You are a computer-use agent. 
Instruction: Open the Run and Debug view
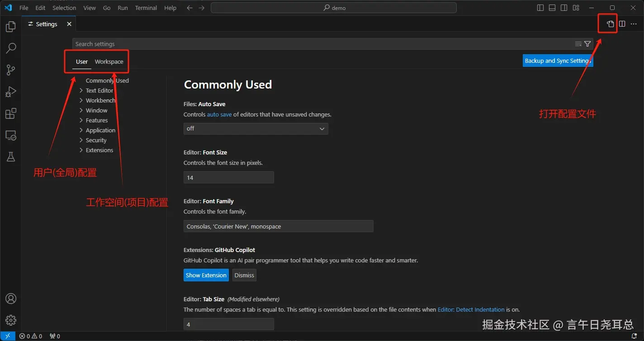[10, 92]
